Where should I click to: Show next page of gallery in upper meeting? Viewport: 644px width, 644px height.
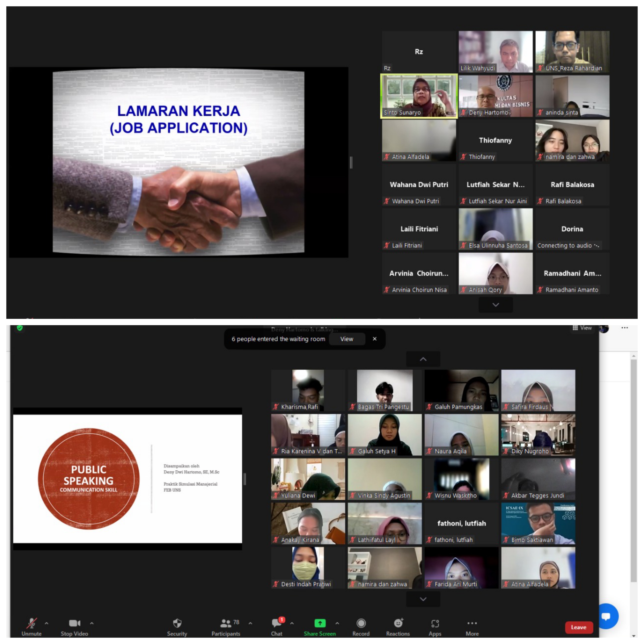click(495, 305)
